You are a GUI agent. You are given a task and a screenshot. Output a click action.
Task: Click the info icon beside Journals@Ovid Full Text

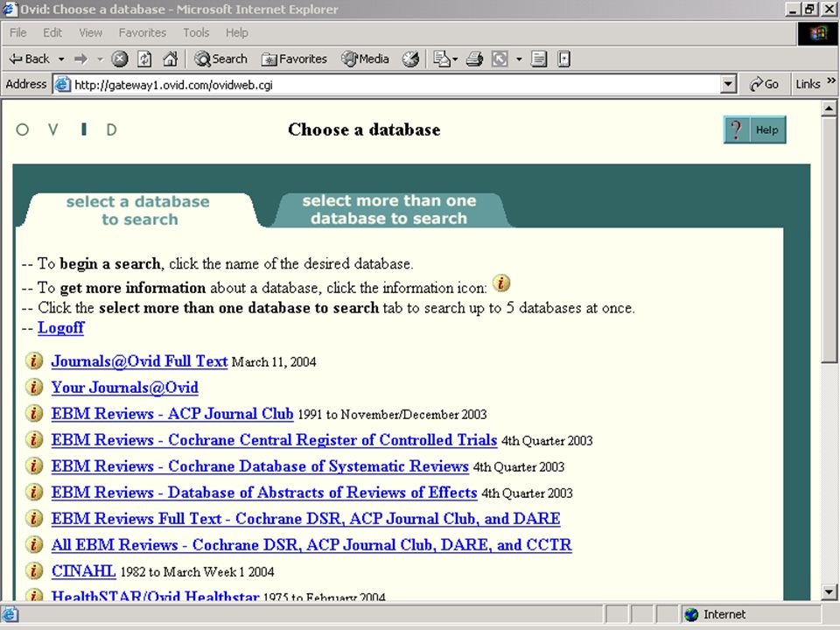[x=34, y=361]
